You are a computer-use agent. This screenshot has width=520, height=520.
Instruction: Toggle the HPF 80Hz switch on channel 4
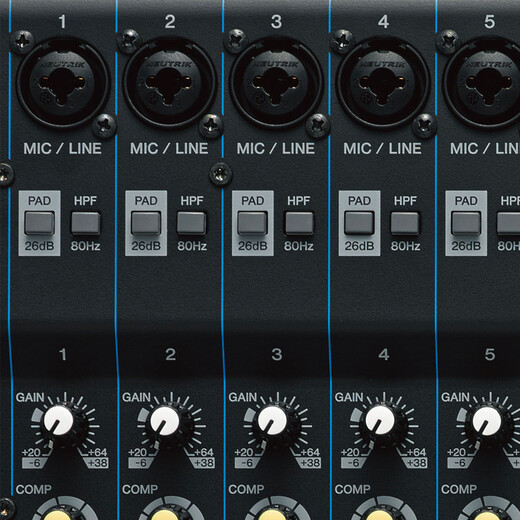(405, 223)
